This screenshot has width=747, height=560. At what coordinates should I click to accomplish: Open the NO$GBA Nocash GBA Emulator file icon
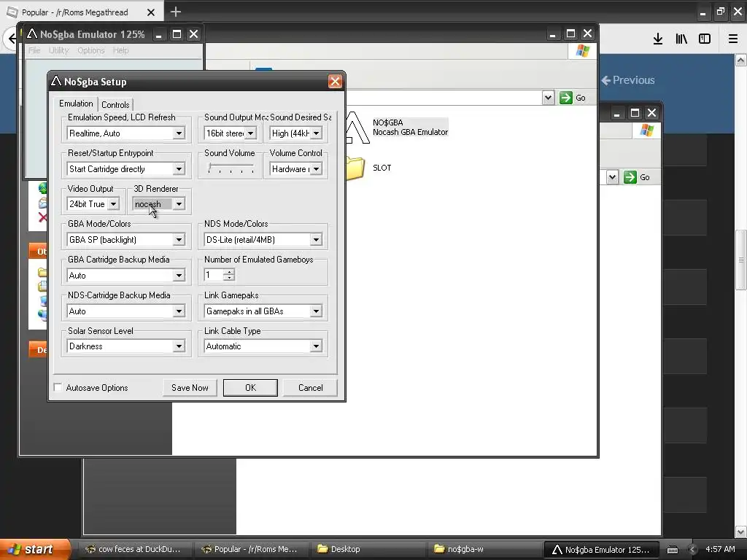click(x=357, y=128)
